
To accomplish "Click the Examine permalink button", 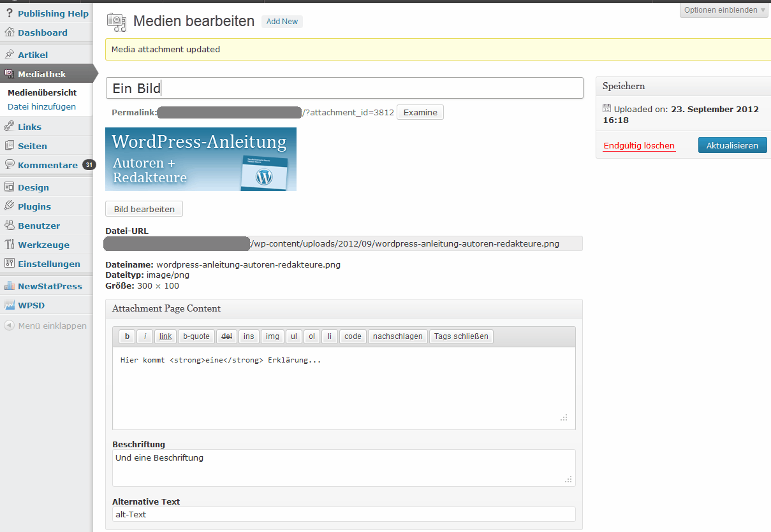I will tap(420, 112).
